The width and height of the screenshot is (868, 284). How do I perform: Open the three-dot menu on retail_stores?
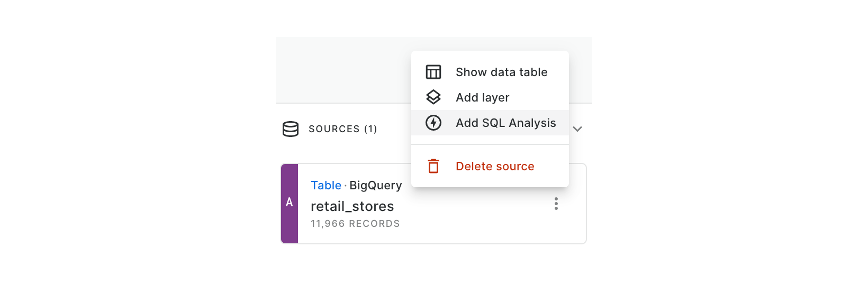[556, 204]
